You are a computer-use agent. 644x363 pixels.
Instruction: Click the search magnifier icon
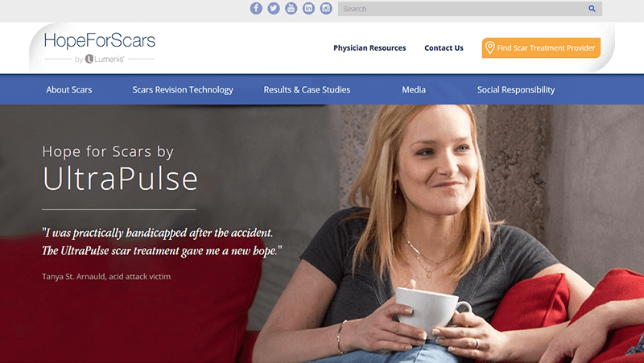(592, 9)
